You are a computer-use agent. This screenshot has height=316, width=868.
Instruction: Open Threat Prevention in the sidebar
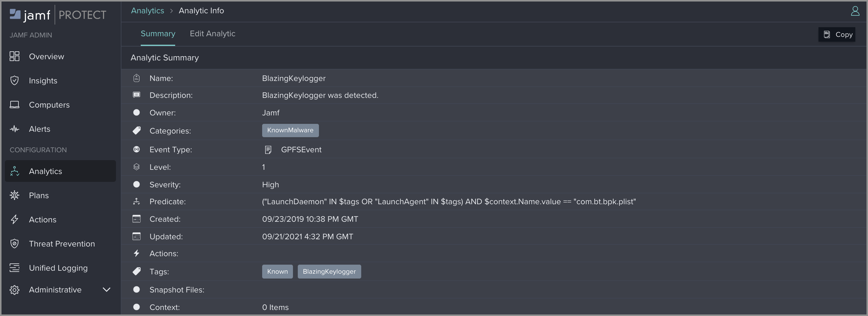point(60,243)
